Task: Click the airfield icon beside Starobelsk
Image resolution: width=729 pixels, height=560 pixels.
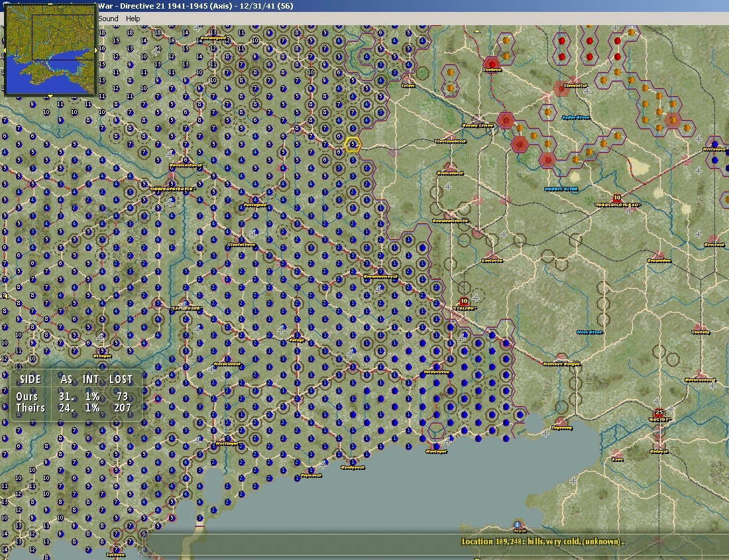Action: 587,91
